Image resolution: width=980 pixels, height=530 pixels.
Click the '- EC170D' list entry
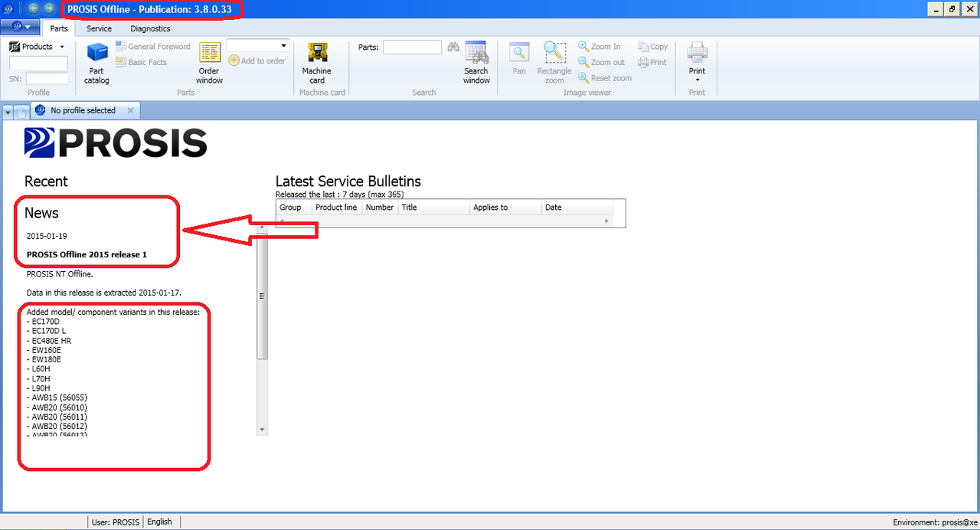click(43, 322)
